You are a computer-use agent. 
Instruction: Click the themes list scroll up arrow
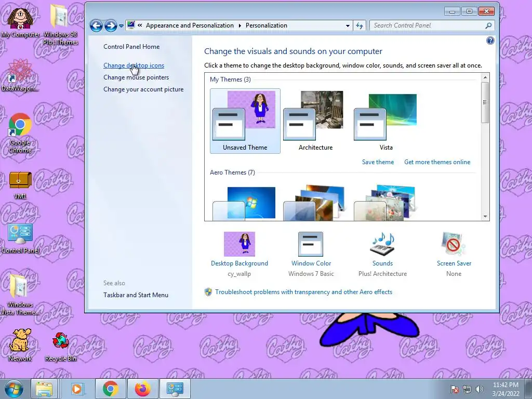pyautogui.click(x=485, y=77)
